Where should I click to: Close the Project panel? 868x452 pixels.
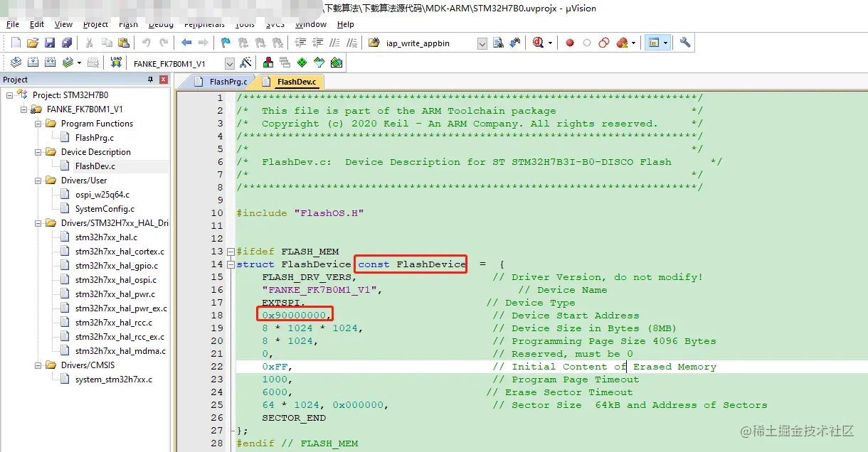tap(164, 80)
